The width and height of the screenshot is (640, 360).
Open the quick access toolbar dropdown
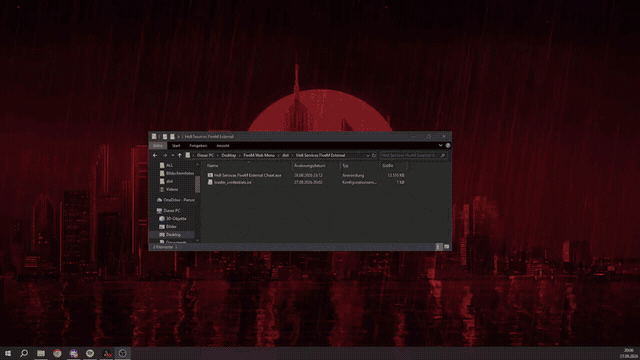pyautogui.click(x=179, y=137)
